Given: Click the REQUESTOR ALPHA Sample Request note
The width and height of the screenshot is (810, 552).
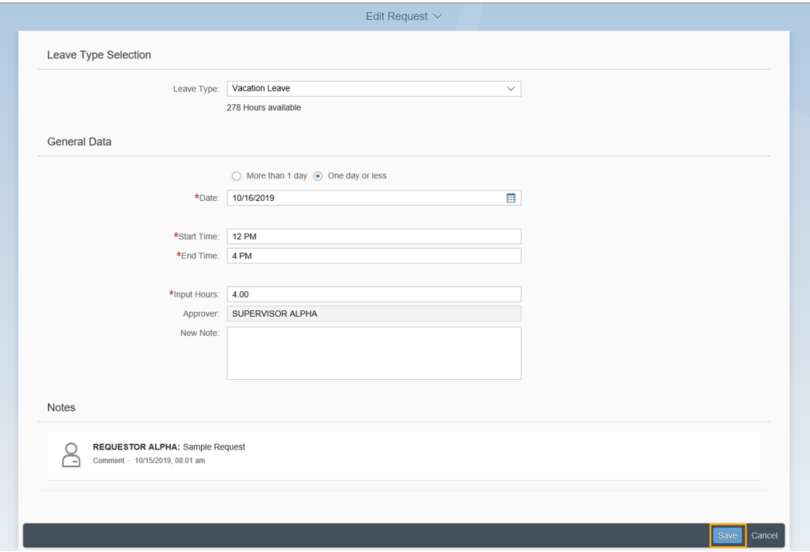Looking at the screenshot, I should click(x=169, y=447).
